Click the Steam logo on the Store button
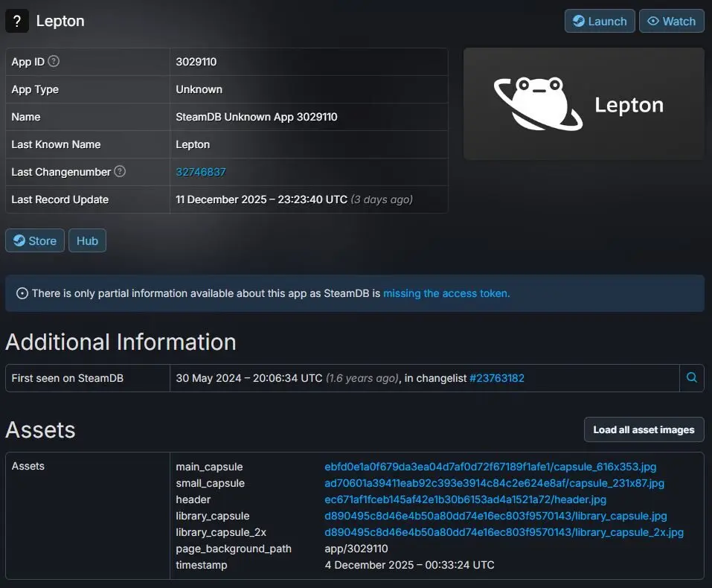 coord(19,240)
